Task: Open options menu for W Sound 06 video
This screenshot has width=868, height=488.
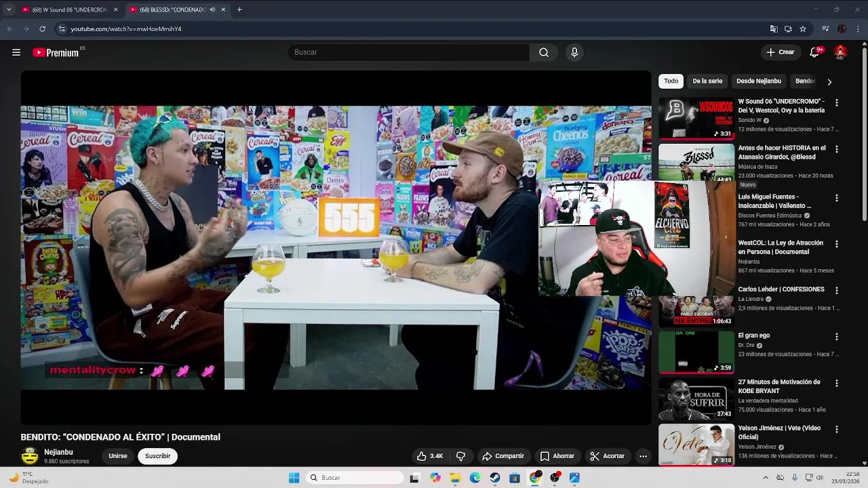Action: [836, 103]
